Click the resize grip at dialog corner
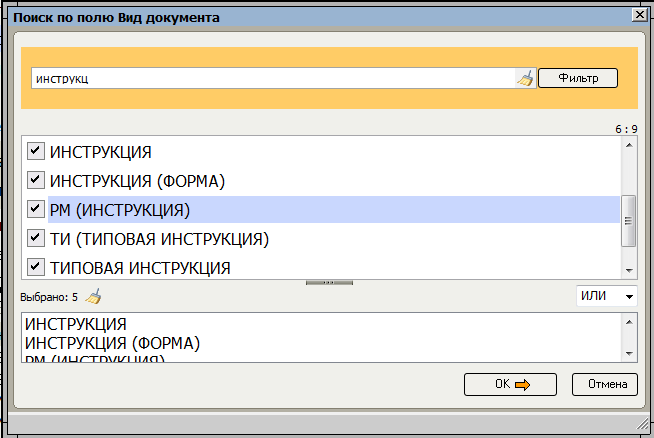654x438 pixels. (643, 424)
